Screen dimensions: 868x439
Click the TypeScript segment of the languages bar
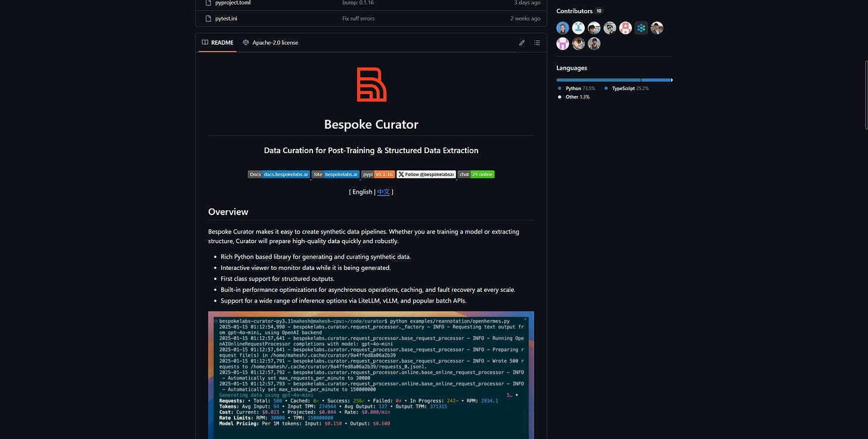pyautogui.click(x=656, y=80)
